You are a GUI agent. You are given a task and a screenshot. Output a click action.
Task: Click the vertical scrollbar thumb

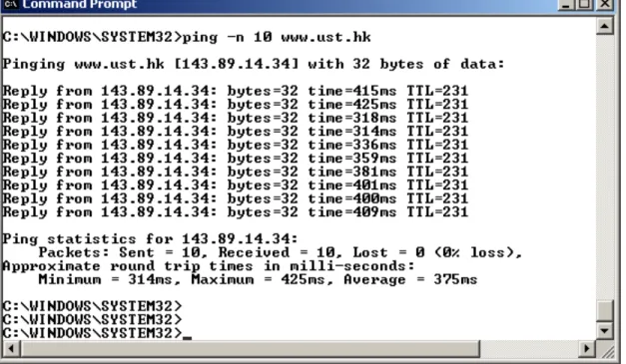pyautogui.click(x=605, y=310)
